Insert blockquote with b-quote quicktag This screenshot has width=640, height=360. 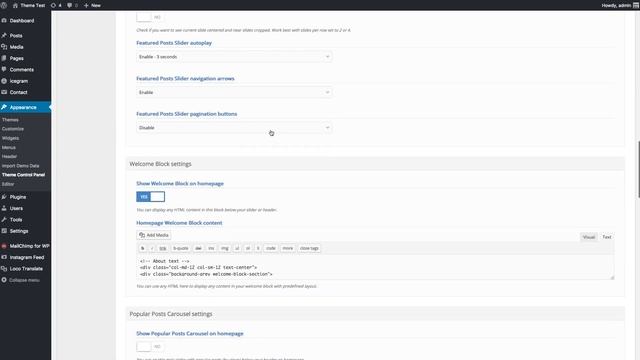[180, 248]
